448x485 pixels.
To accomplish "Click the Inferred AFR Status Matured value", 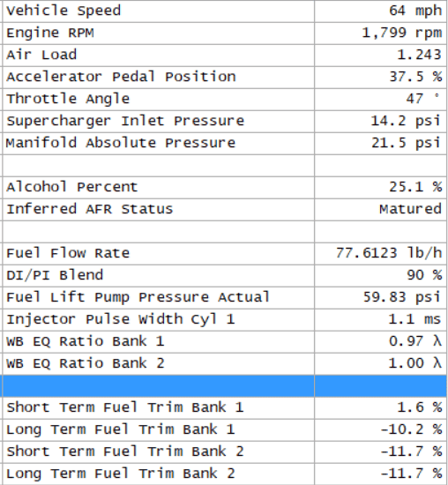I will click(411, 209).
